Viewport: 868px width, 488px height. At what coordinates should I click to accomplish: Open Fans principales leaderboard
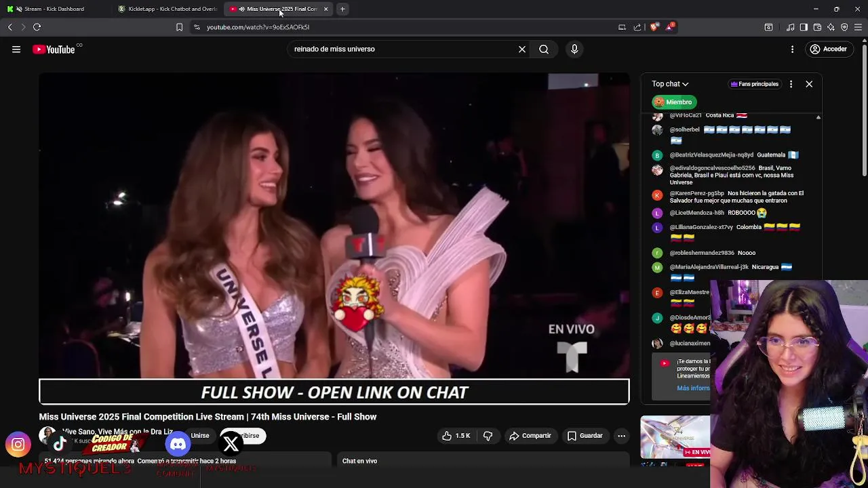(x=754, y=84)
